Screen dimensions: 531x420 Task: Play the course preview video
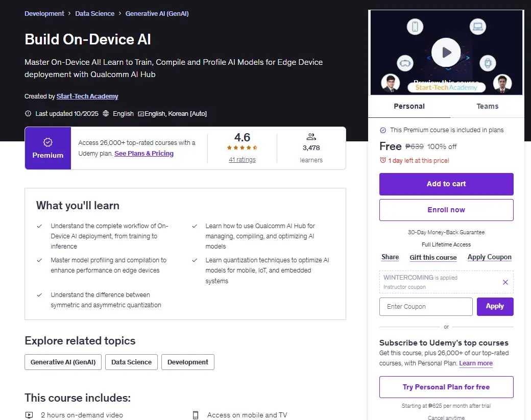point(446,53)
